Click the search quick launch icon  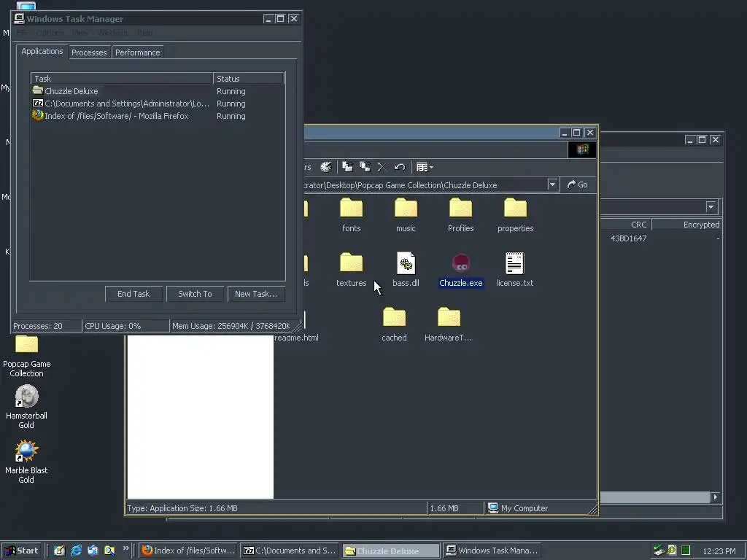click(x=109, y=551)
